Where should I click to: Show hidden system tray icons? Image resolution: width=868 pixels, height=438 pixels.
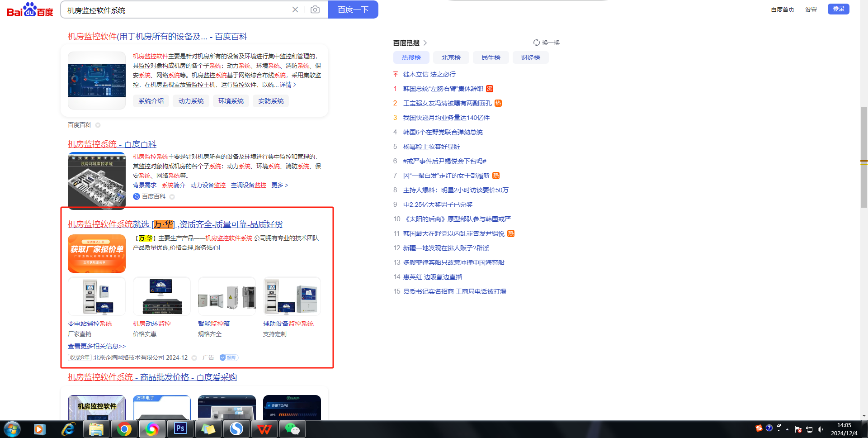pyautogui.click(x=788, y=429)
